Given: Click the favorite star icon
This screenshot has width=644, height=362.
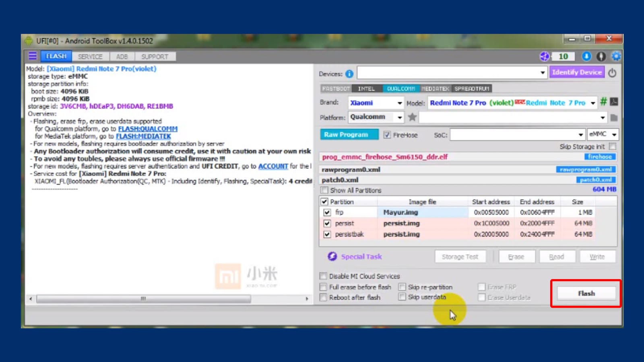Looking at the screenshot, I should 412,117.
